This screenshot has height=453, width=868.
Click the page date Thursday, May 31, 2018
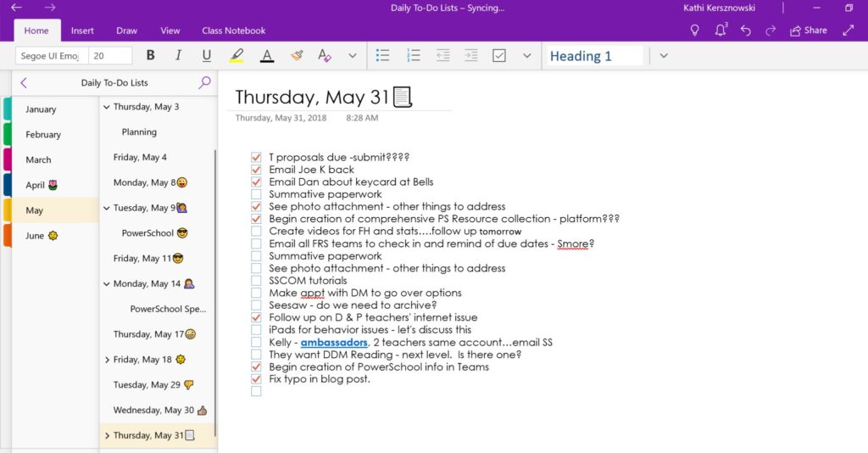(x=281, y=118)
